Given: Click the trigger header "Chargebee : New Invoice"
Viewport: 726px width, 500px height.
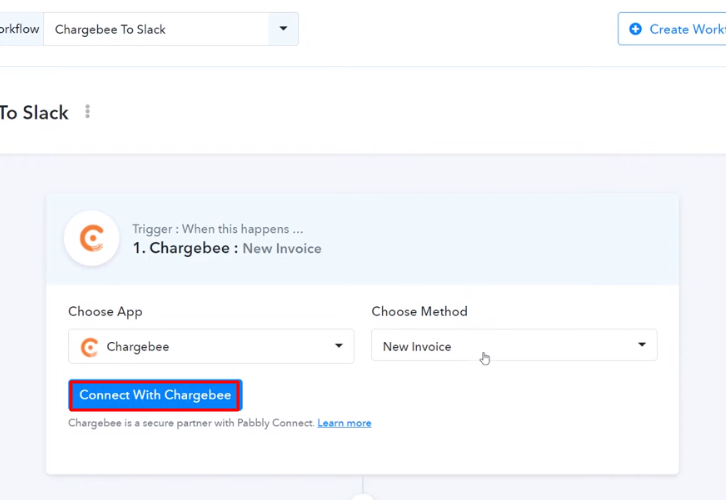Looking at the screenshot, I should click(227, 248).
